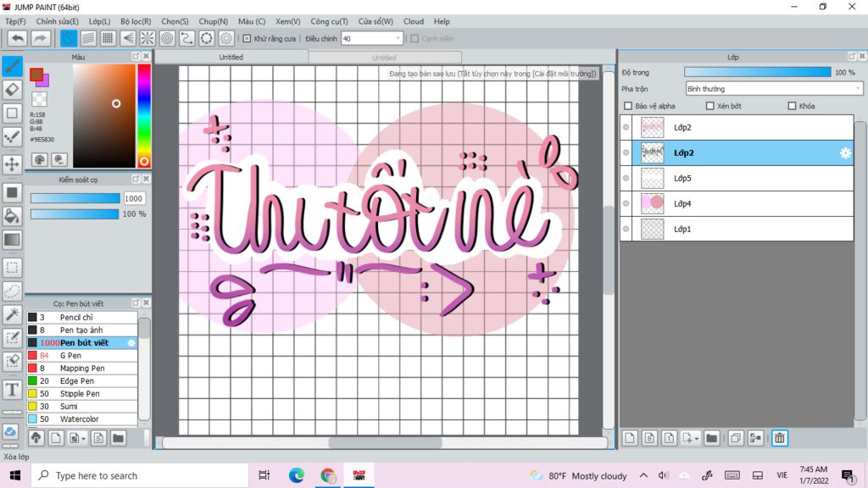Image resolution: width=868 pixels, height=488 pixels.
Task: Select the Move tool
Action: [12, 164]
